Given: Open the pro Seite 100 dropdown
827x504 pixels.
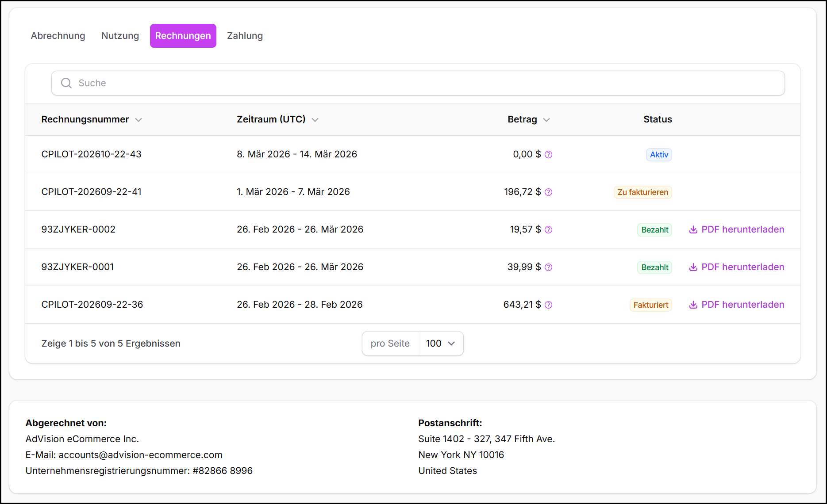Looking at the screenshot, I should (440, 344).
